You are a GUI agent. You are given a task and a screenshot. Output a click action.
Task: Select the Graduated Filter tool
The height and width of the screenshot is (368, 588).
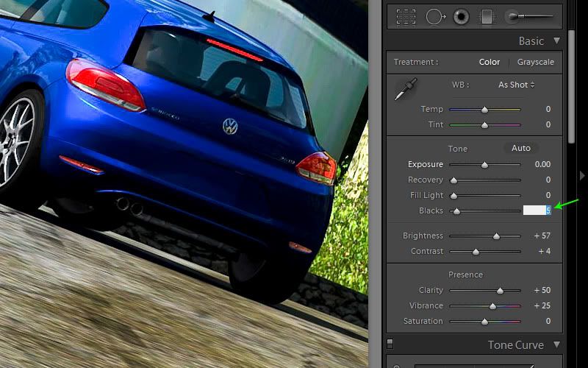coord(487,17)
